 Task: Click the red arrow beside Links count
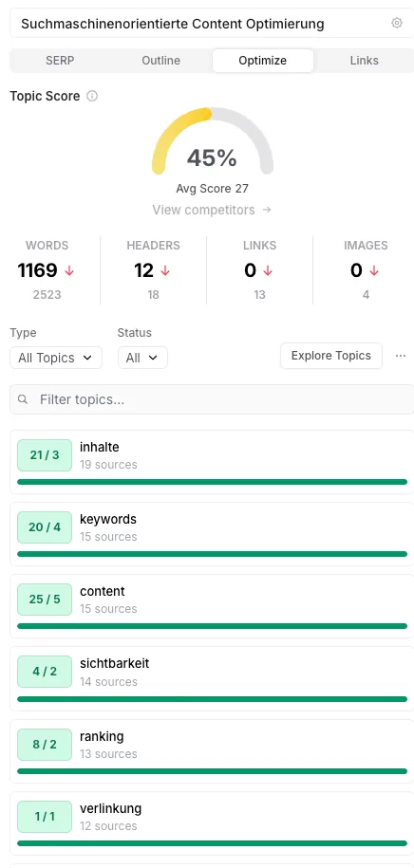pyautogui.click(x=268, y=270)
